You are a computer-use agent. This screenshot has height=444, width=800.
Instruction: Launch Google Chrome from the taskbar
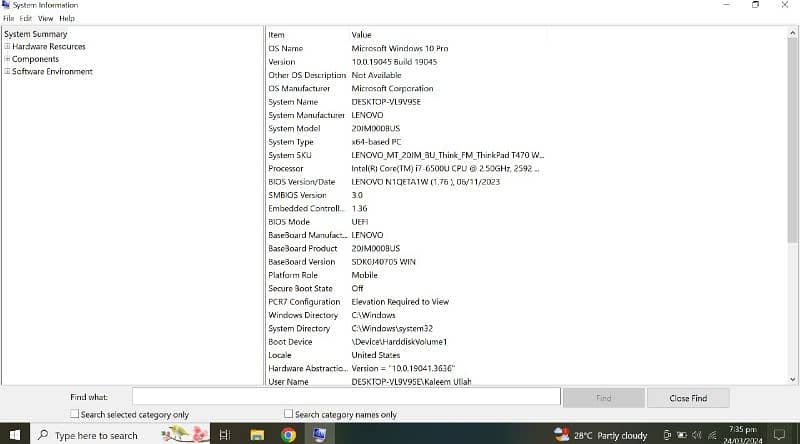click(x=288, y=435)
